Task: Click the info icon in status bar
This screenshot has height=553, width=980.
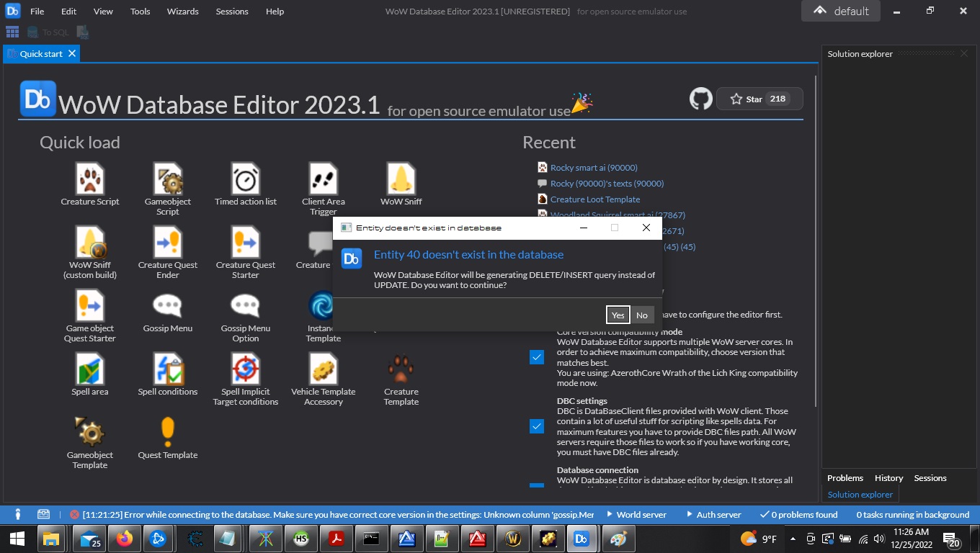Action: (x=18, y=514)
